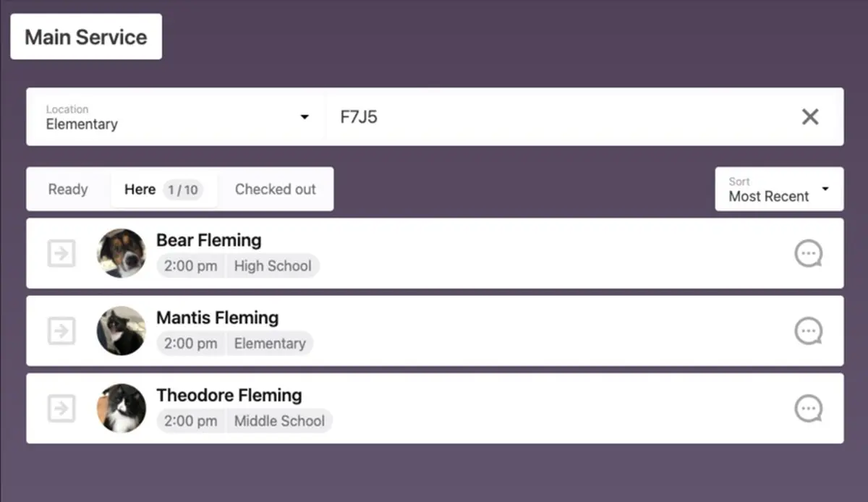Screen dimensions: 868x502
Task: Click the High School tag on Bear Fleming
Action: (x=273, y=266)
